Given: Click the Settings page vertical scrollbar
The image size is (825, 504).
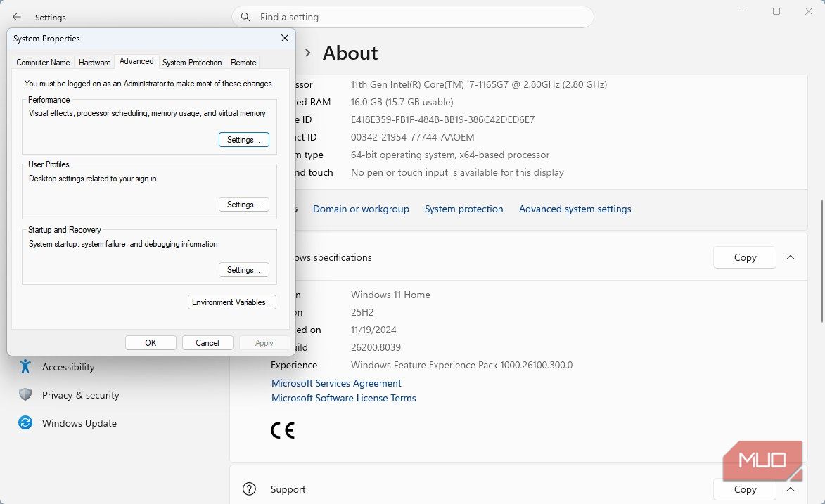Looking at the screenshot, I should 822,261.
